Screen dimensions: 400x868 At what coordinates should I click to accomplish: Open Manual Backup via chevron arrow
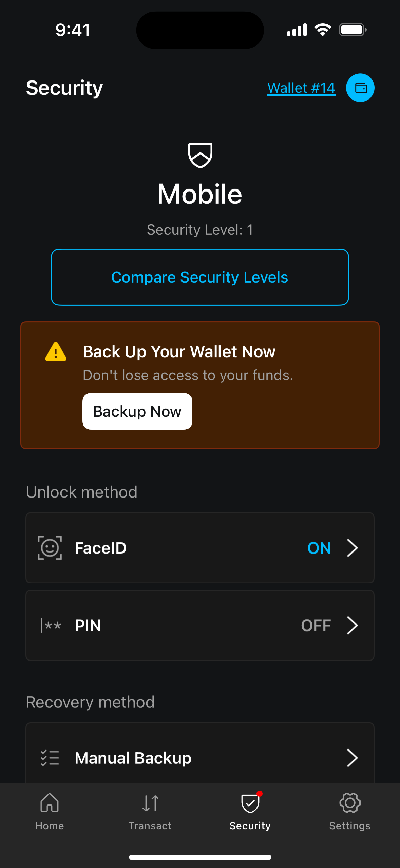pyautogui.click(x=353, y=758)
